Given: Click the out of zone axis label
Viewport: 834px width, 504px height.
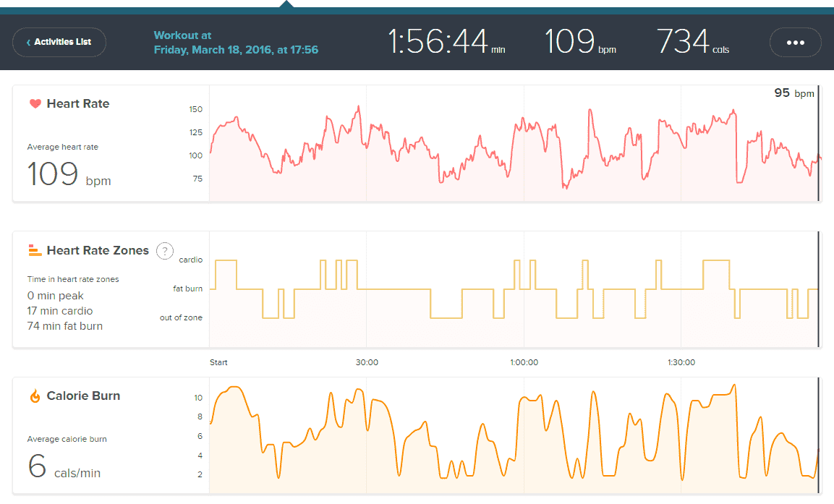Looking at the screenshot, I should (181, 317).
